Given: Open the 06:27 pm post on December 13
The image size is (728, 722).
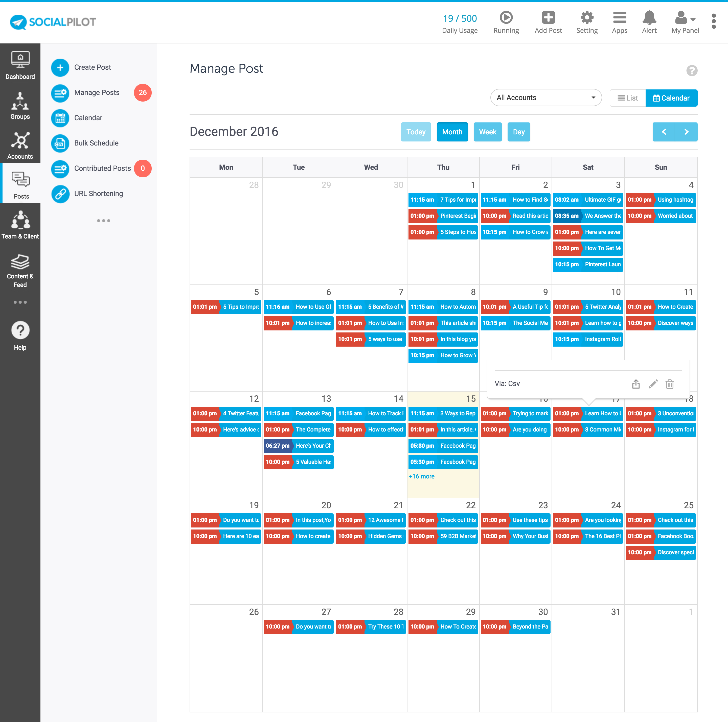Looking at the screenshot, I should [x=299, y=446].
